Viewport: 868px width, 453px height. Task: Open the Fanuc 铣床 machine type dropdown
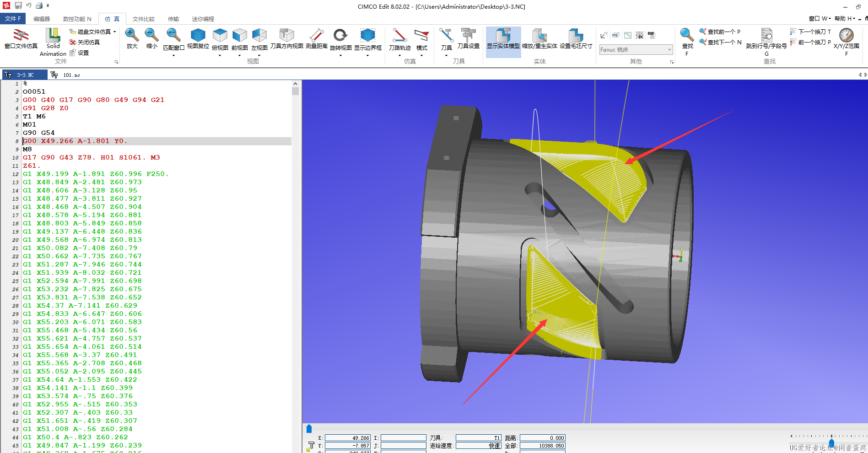pyautogui.click(x=636, y=49)
